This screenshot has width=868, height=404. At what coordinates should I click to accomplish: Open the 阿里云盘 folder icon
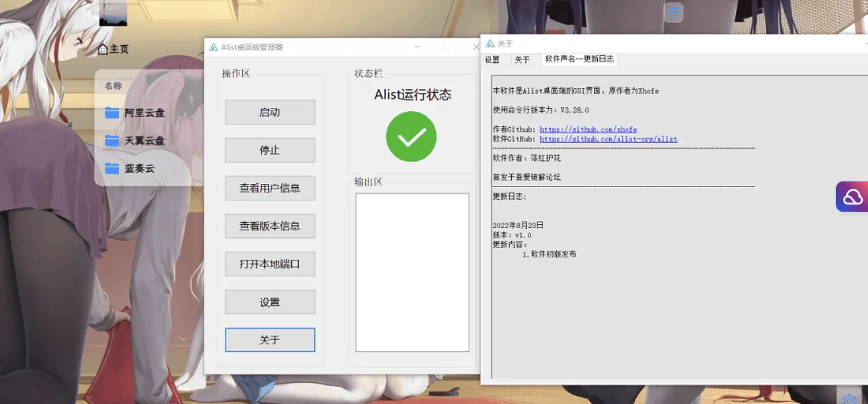tap(112, 113)
